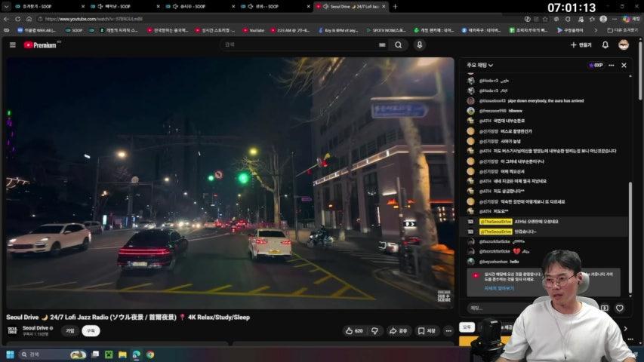
Task: Open the YouTube hamburger guide menu
Action: (12, 44)
